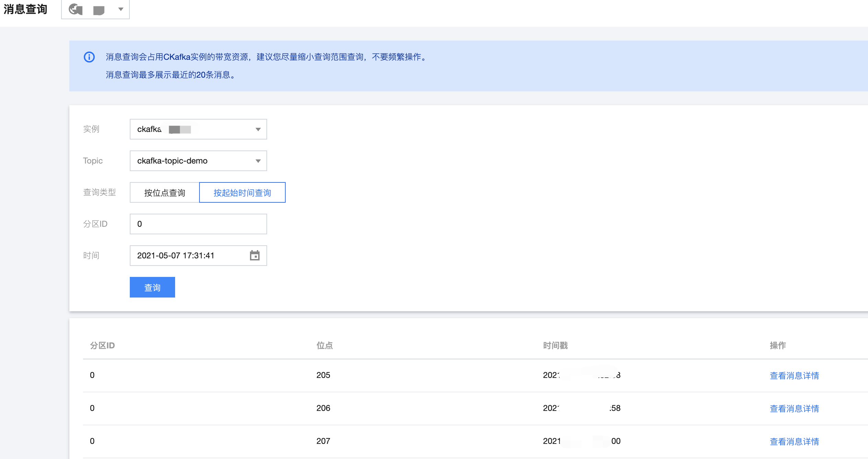Expand the ckafka instance dropdown
The image size is (868, 459).
[x=198, y=129]
